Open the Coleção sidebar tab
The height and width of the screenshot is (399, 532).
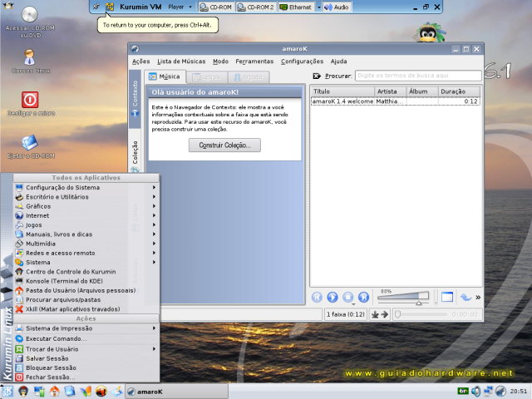pyautogui.click(x=135, y=155)
